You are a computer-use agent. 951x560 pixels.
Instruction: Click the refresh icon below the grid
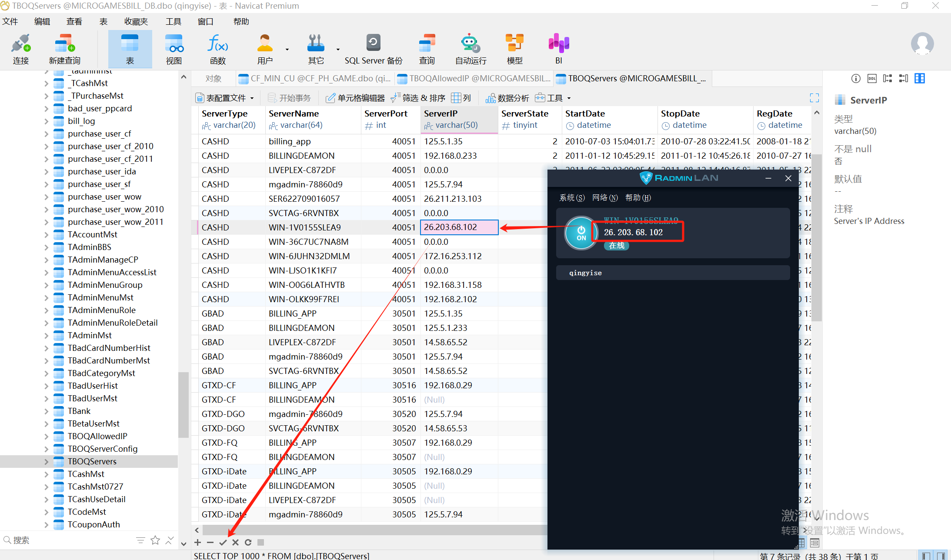[248, 542]
